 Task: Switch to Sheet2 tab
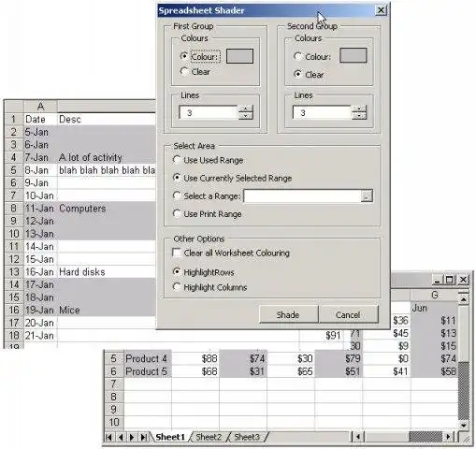click(x=209, y=437)
